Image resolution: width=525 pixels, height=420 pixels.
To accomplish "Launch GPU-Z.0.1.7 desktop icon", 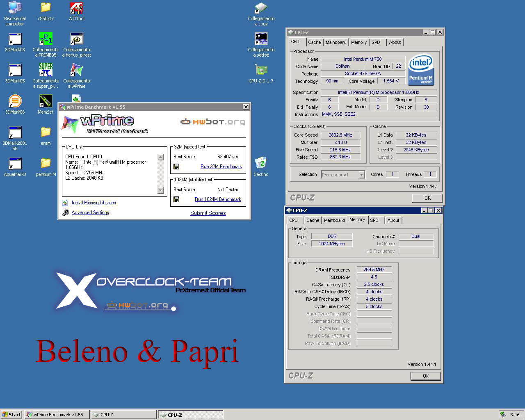I will coord(261,74).
